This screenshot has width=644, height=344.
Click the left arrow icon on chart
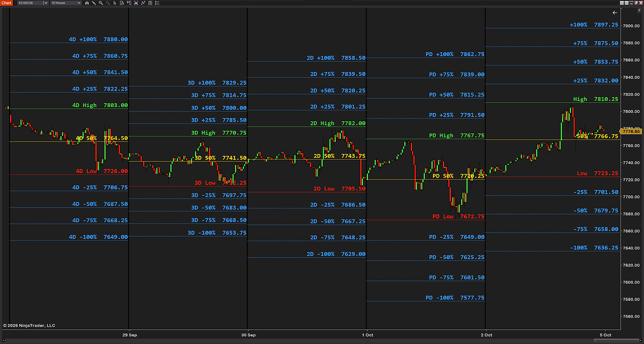(615, 13)
